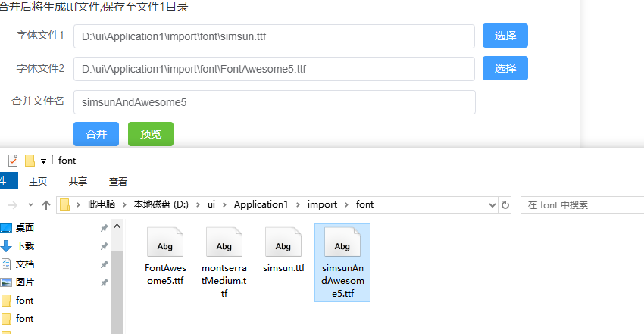The image size is (644, 334).
Task: Expand the address bar history dropdown
Action: coord(492,204)
